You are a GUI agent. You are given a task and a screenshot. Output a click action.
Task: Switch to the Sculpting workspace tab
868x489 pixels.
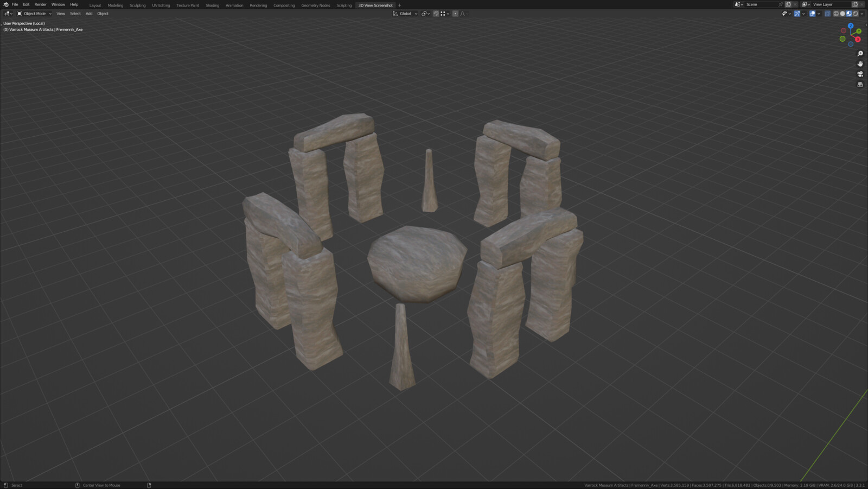(138, 5)
